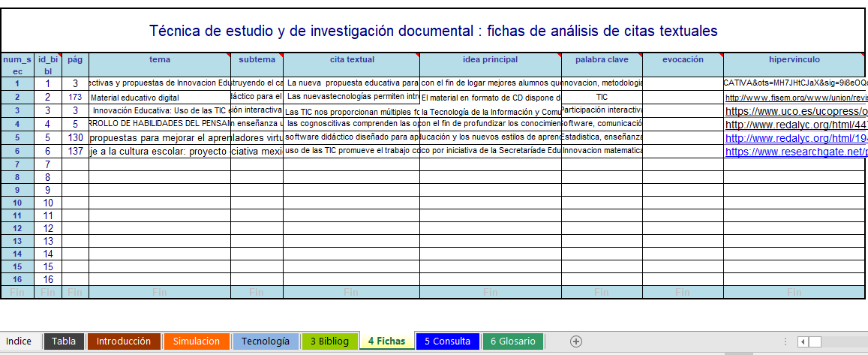The width and height of the screenshot is (868, 355).
Task: Click the horizontal scrollbar left arrow
Action: [803, 341]
